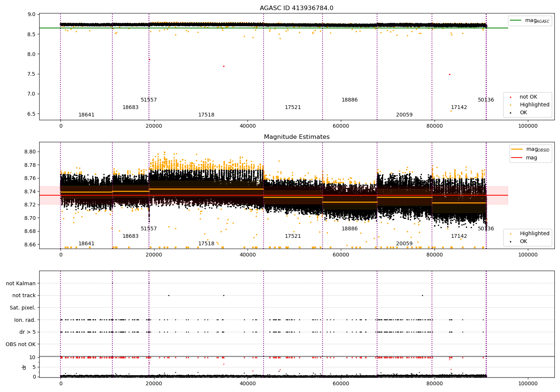Click obsid 20059 in the Magnitude Estimates plot
This screenshot has height=392, width=560.
pyautogui.click(x=404, y=244)
